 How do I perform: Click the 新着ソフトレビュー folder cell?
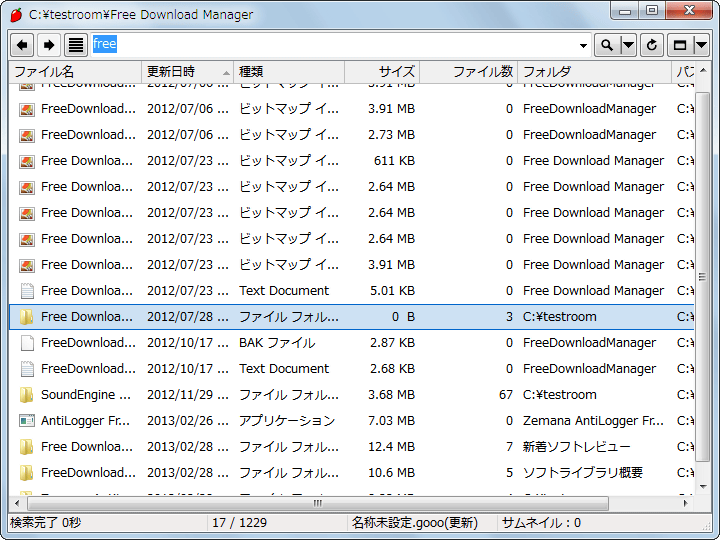pyautogui.click(x=576, y=447)
